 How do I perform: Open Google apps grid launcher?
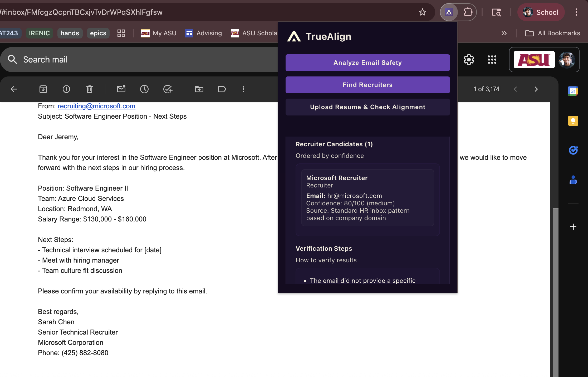(492, 60)
